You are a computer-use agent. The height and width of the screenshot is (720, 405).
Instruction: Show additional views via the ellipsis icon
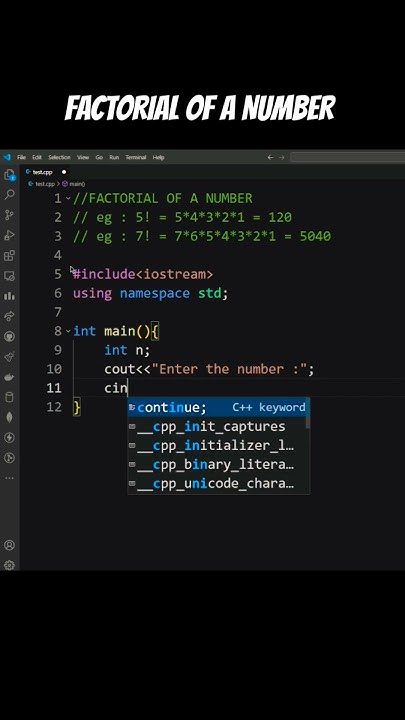9,478
